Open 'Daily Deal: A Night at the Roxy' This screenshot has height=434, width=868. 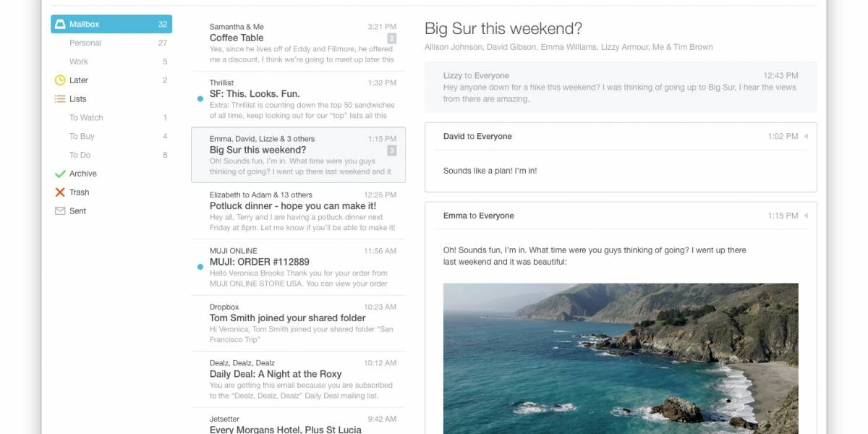click(298, 379)
